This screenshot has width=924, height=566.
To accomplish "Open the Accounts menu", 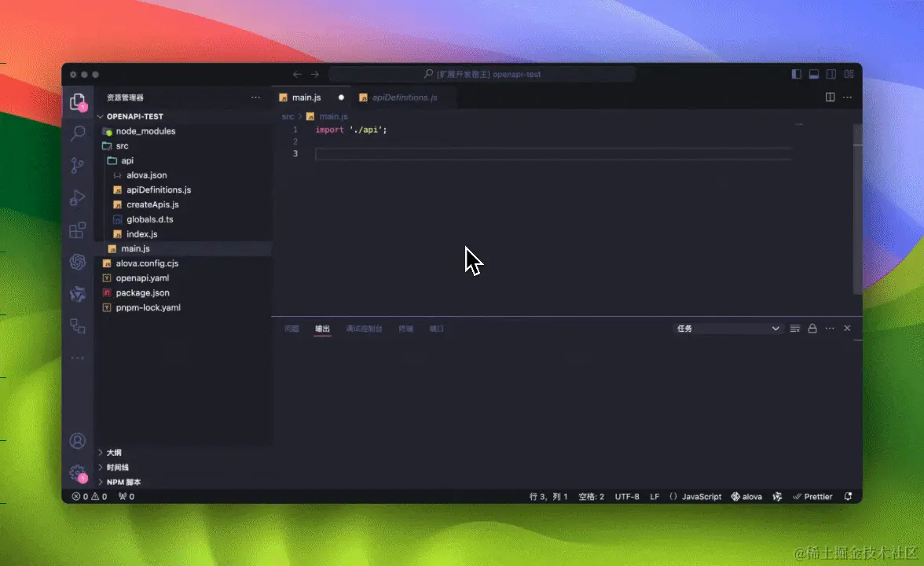I will (x=77, y=441).
